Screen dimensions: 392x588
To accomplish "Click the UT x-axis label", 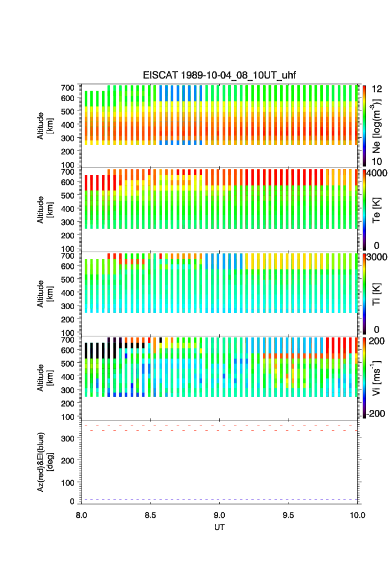I will pos(220,527).
